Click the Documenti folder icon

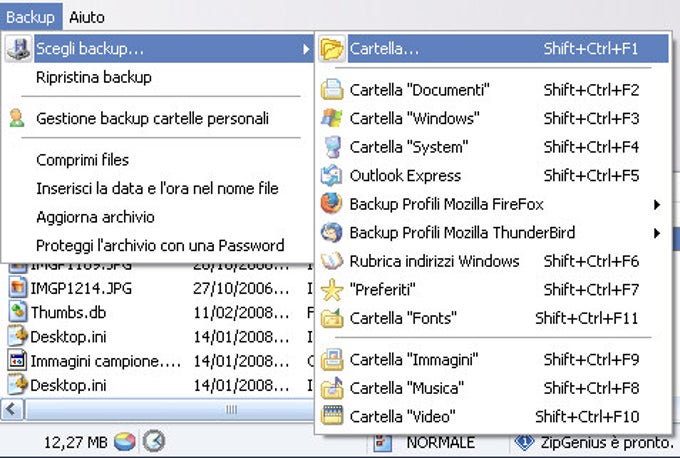tap(332, 89)
